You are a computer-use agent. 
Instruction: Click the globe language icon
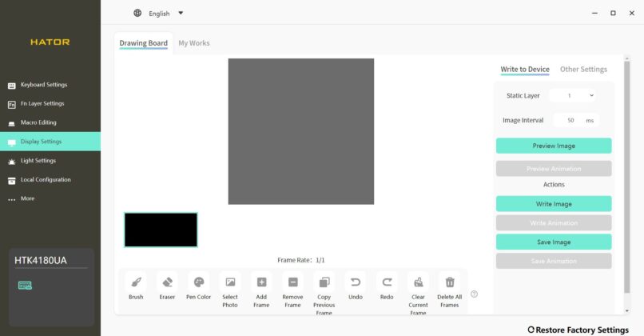[137, 13]
